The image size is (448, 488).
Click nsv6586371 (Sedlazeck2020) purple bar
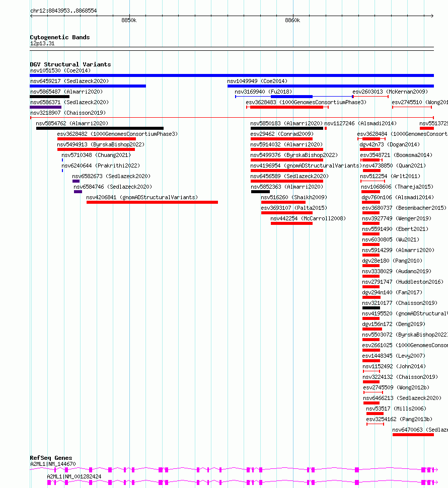45,107
